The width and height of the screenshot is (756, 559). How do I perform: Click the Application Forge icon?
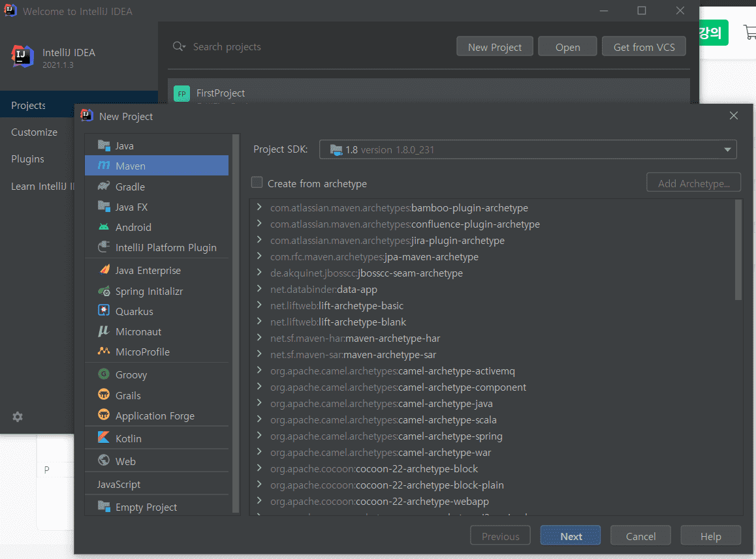click(x=104, y=415)
